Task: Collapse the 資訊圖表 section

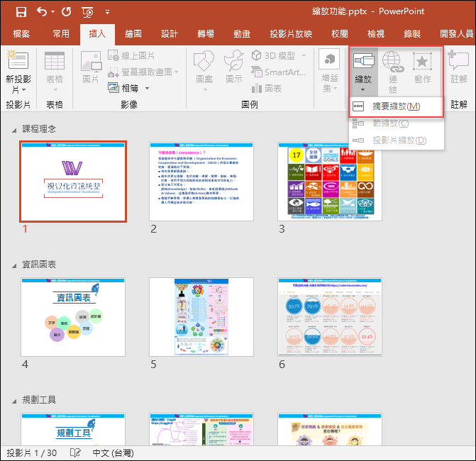Action: coord(14,266)
